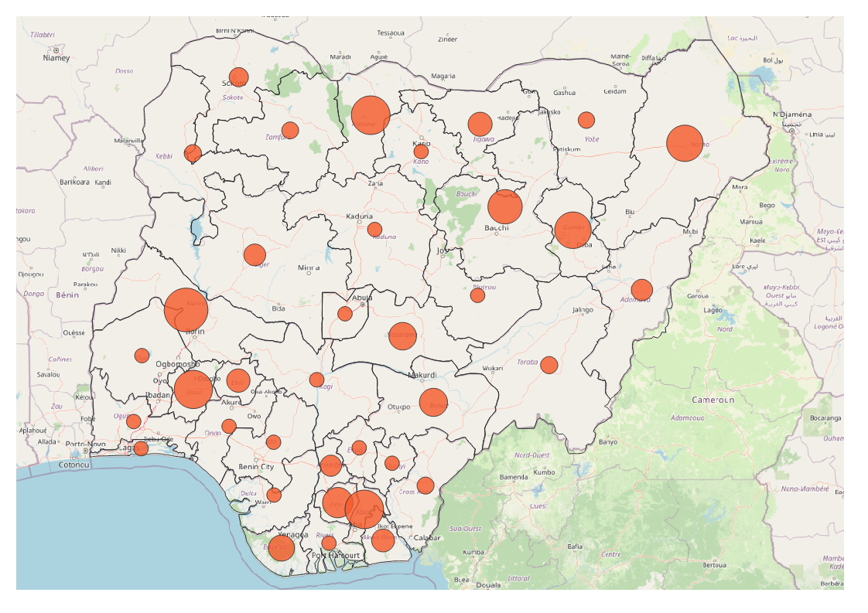Select the Nasarawa state marker
This screenshot has height=613, width=868.
click(402, 336)
